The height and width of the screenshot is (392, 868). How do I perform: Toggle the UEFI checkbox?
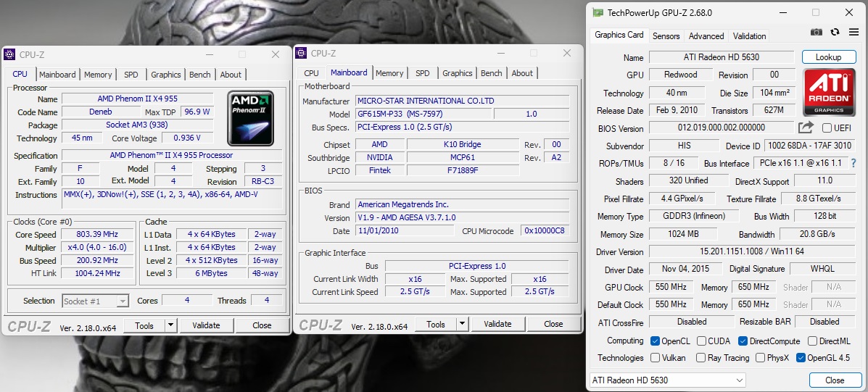pyautogui.click(x=827, y=128)
